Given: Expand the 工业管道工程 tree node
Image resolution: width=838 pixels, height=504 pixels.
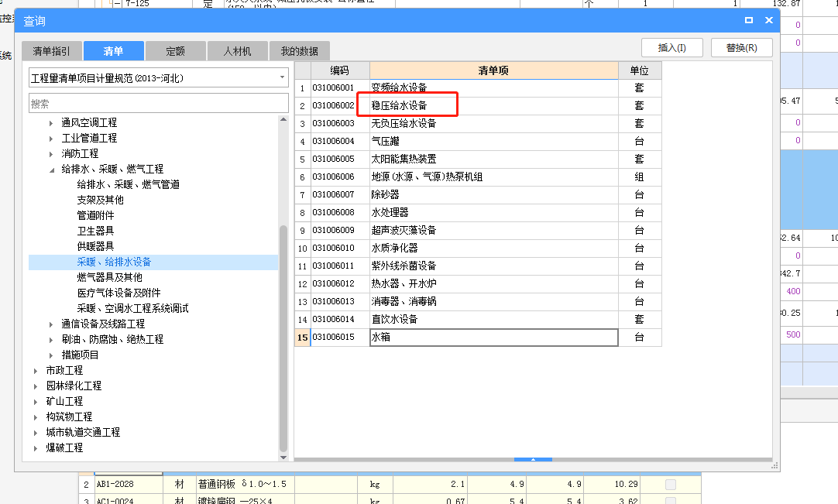Looking at the screenshot, I should [51, 139].
